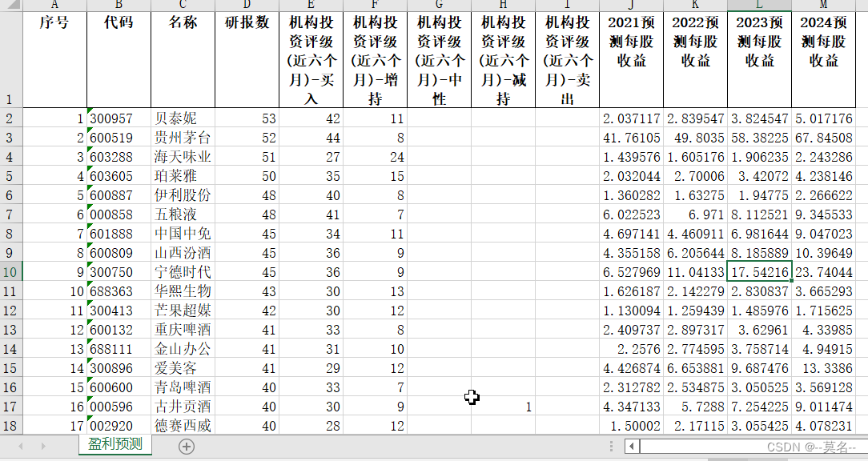Click the 2021 EPS value 41.76105
This screenshot has height=461, width=868.
click(x=632, y=137)
